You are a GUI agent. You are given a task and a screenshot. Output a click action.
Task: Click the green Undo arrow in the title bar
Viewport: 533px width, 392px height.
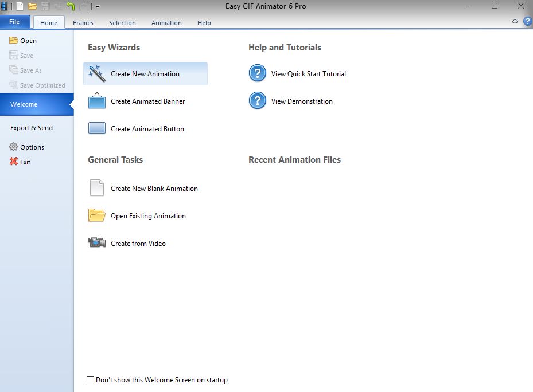tap(71, 6)
